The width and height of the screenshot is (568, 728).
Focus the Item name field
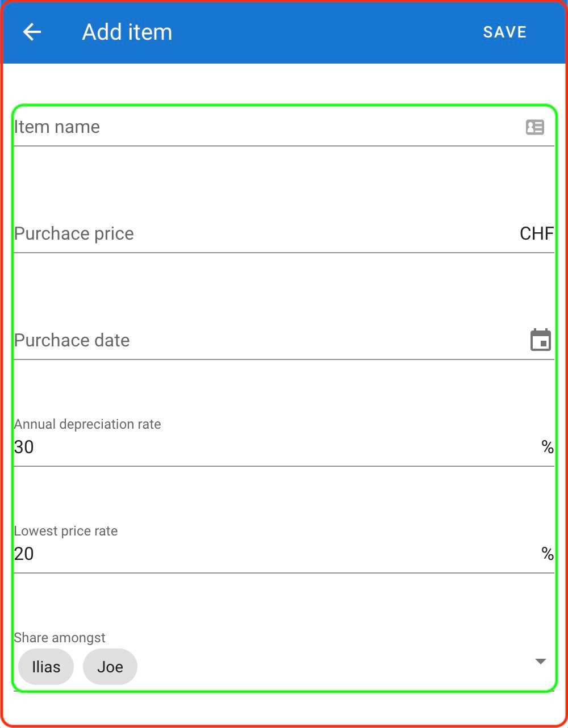[x=267, y=127]
